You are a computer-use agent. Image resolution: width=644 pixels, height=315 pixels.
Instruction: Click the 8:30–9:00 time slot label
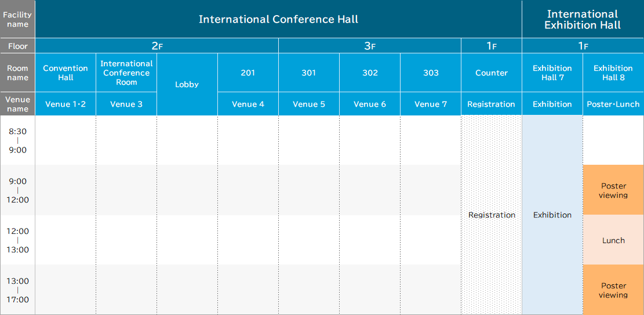tap(17, 140)
